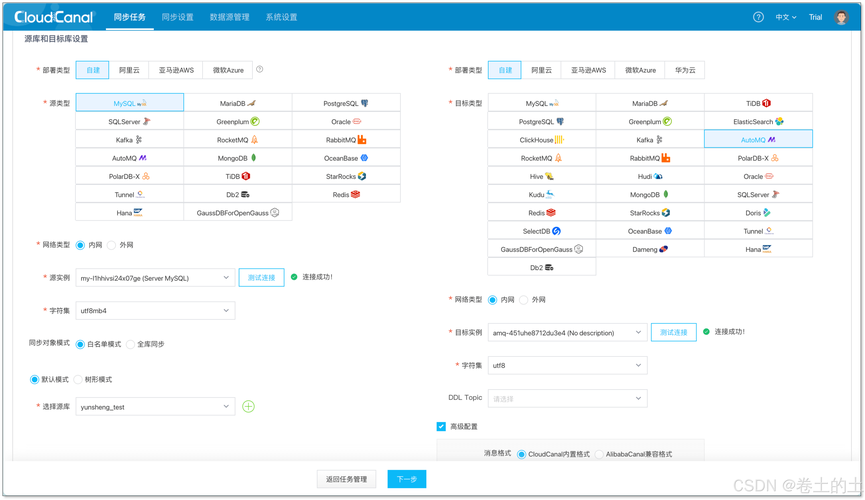Pick PostgreSQL as source type
This screenshot has height=500, width=865.
(346, 103)
